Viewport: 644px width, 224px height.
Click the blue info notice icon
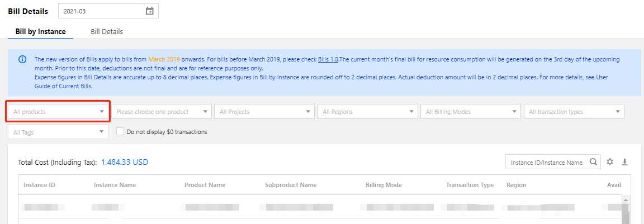pyautogui.click(x=22, y=59)
